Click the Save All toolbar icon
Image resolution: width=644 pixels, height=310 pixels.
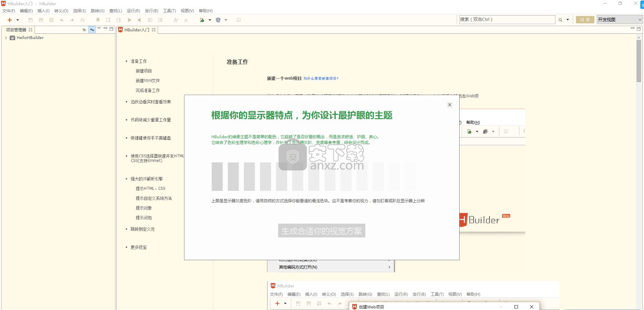click(41, 20)
